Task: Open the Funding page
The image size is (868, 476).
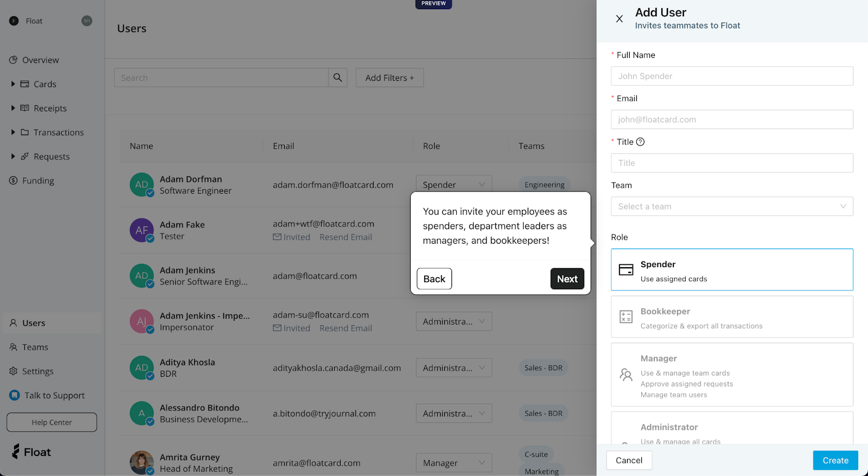Action: click(x=38, y=180)
